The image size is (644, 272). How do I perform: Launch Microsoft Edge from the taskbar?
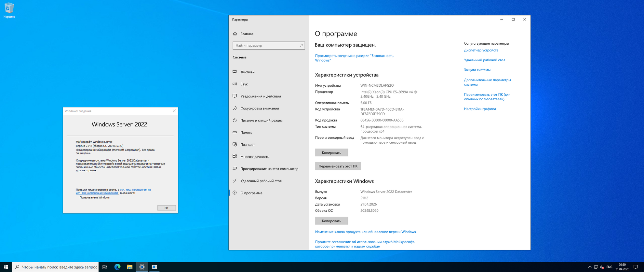[x=117, y=267]
